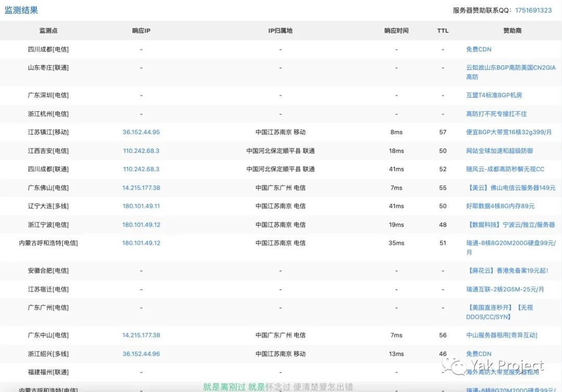Image resolution: width=562 pixels, height=392 pixels.
Task: Select monitor point 江苏宿迁[电信]
Action: click(x=48, y=289)
